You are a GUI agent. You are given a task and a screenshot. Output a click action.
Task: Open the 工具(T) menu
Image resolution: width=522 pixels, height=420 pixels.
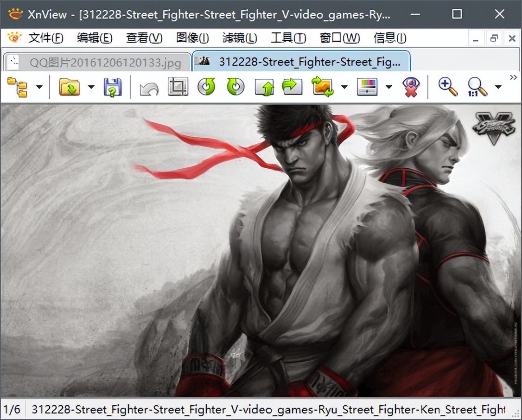click(288, 38)
